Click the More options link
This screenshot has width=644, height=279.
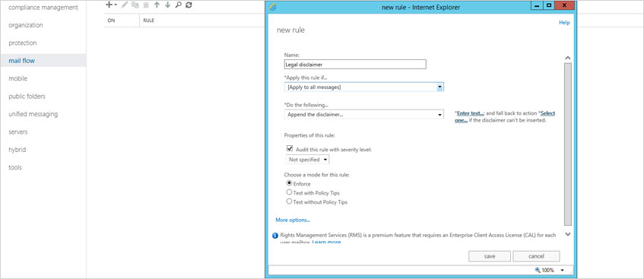point(293,220)
